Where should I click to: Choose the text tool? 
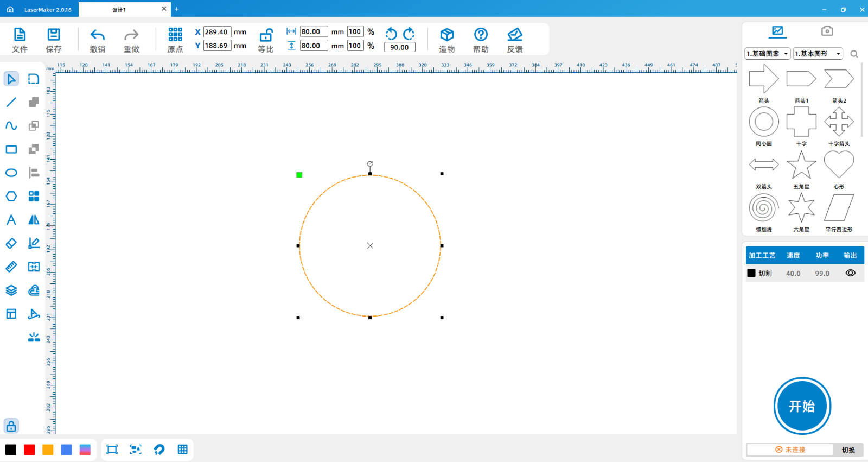[x=11, y=220]
